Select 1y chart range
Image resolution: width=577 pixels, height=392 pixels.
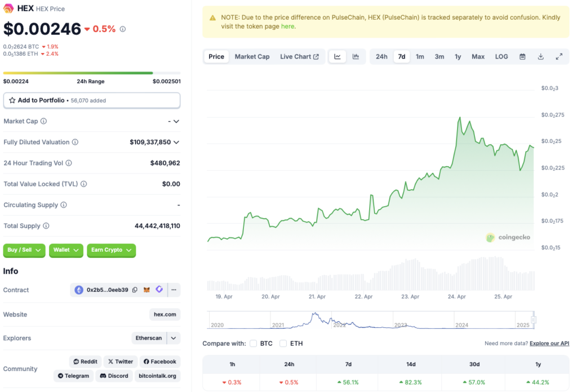tap(458, 57)
